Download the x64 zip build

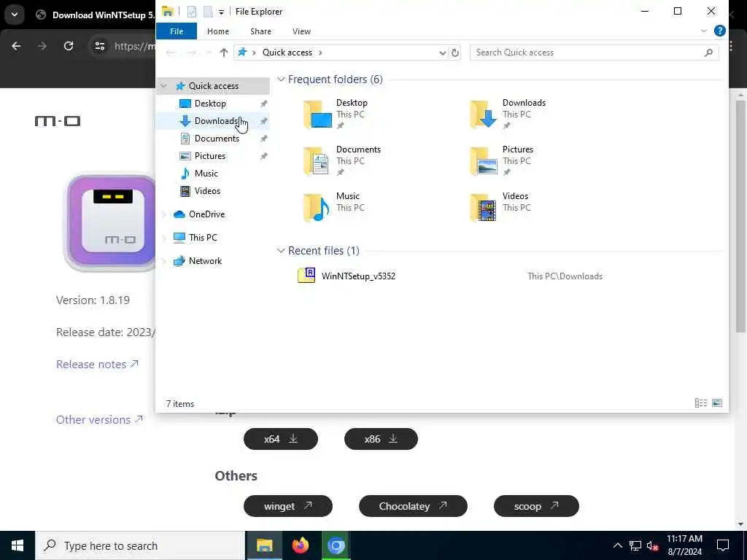(281, 439)
